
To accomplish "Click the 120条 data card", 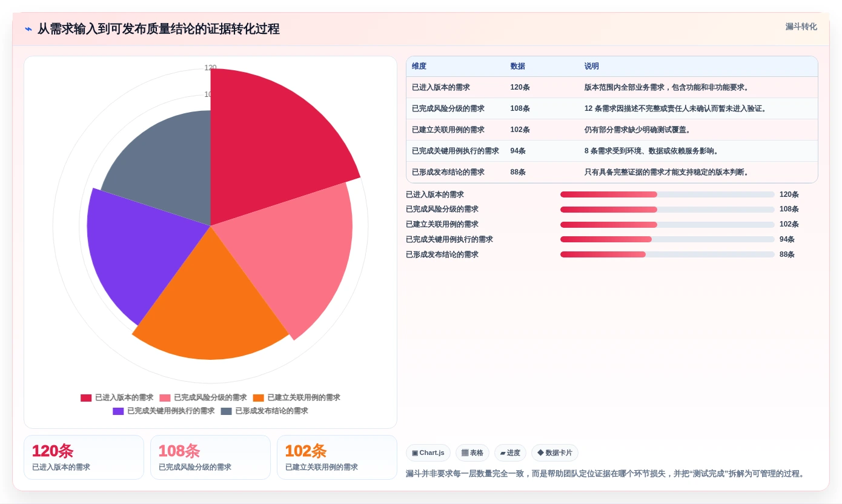I will pyautogui.click(x=84, y=457).
